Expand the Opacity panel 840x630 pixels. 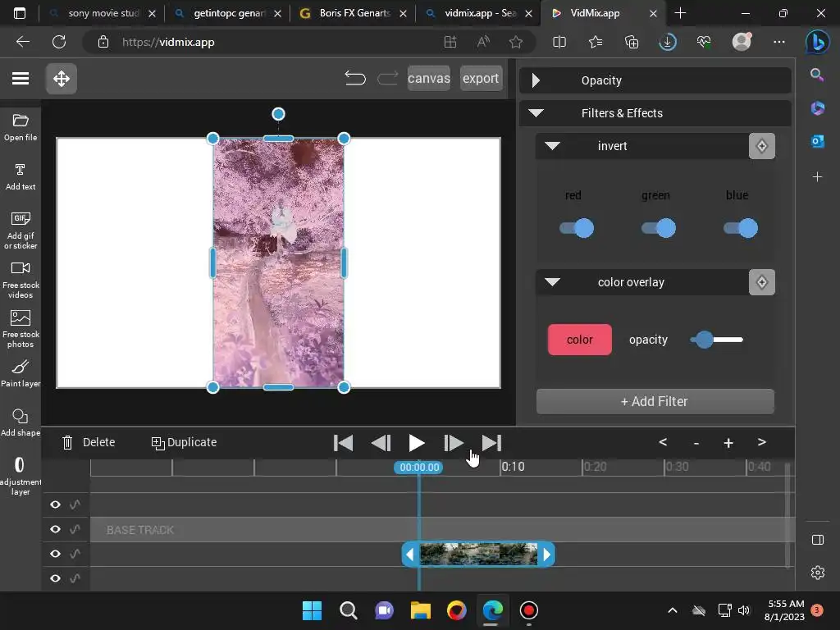(x=536, y=80)
